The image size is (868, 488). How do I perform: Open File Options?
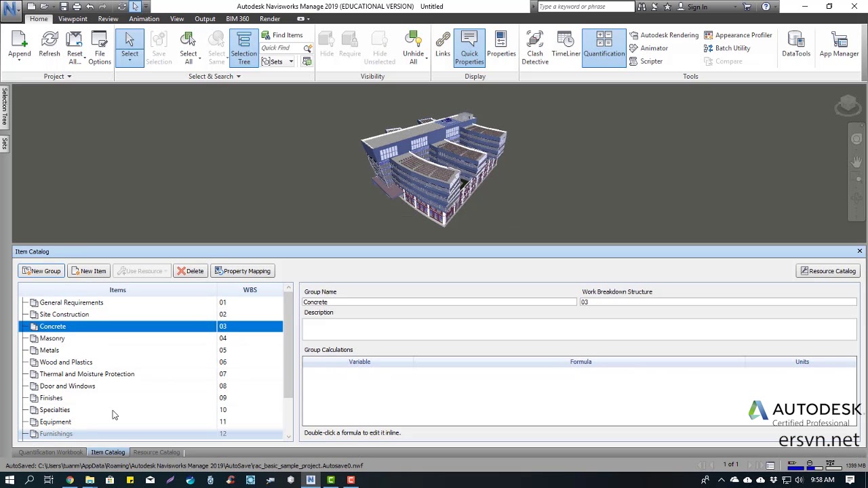(100, 48)
